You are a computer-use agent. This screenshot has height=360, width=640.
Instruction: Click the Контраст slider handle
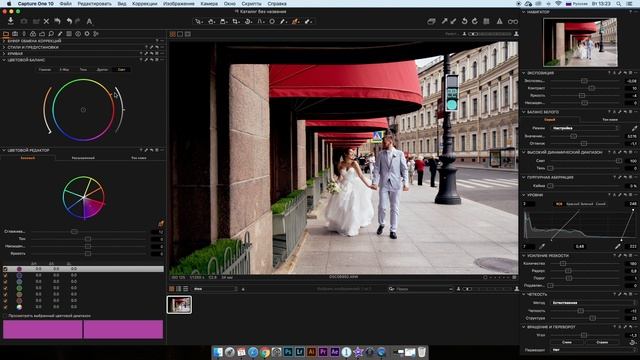tap(591, 88)
